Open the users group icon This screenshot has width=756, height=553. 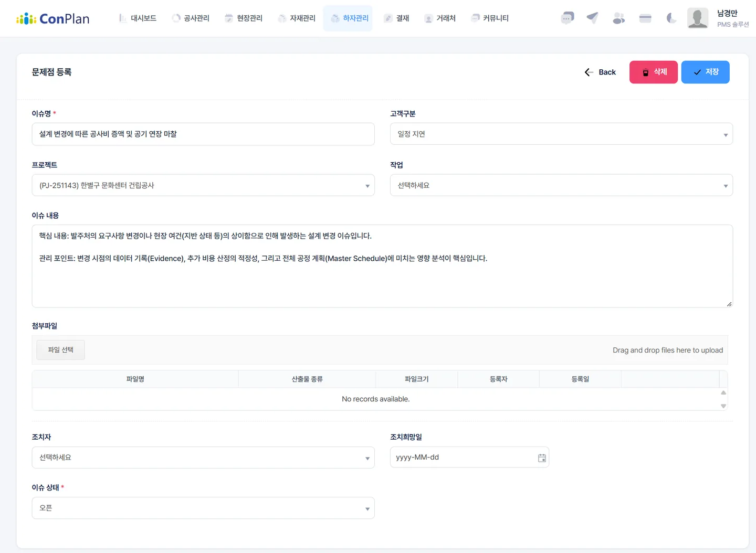(619, 18)
